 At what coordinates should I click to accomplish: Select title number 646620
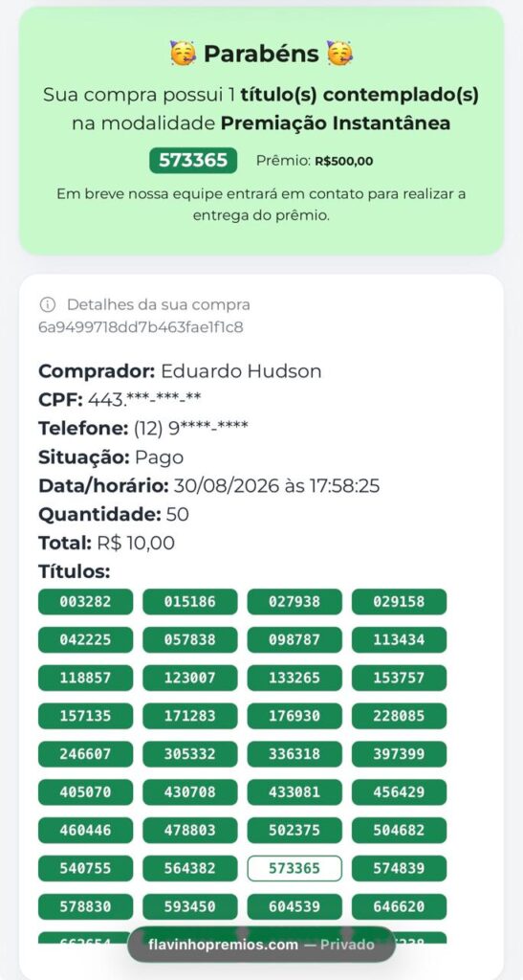click(399, 906)
